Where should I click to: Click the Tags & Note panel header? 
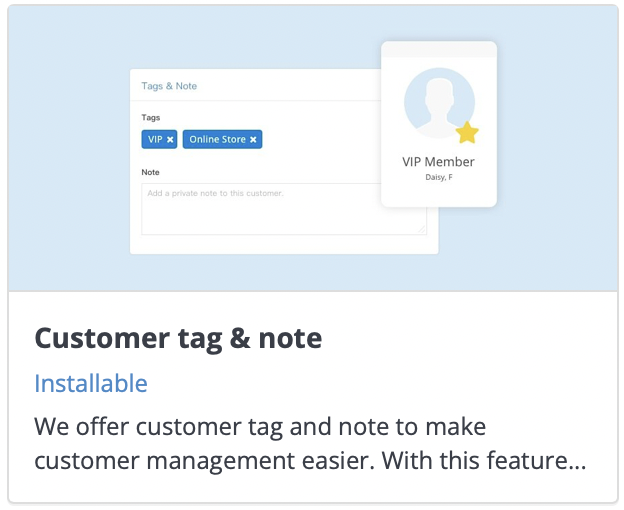tap(169, 86)
